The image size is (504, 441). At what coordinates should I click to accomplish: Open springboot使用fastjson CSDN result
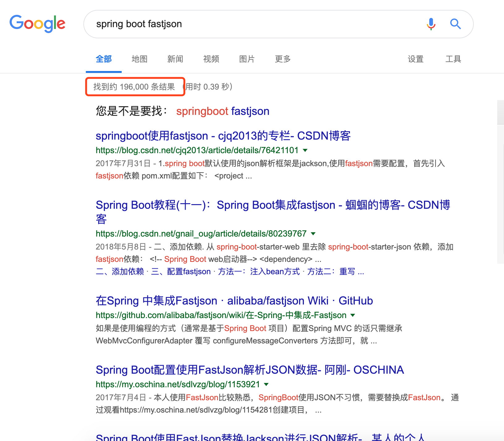pyautogui.click(x=223, y=136)
